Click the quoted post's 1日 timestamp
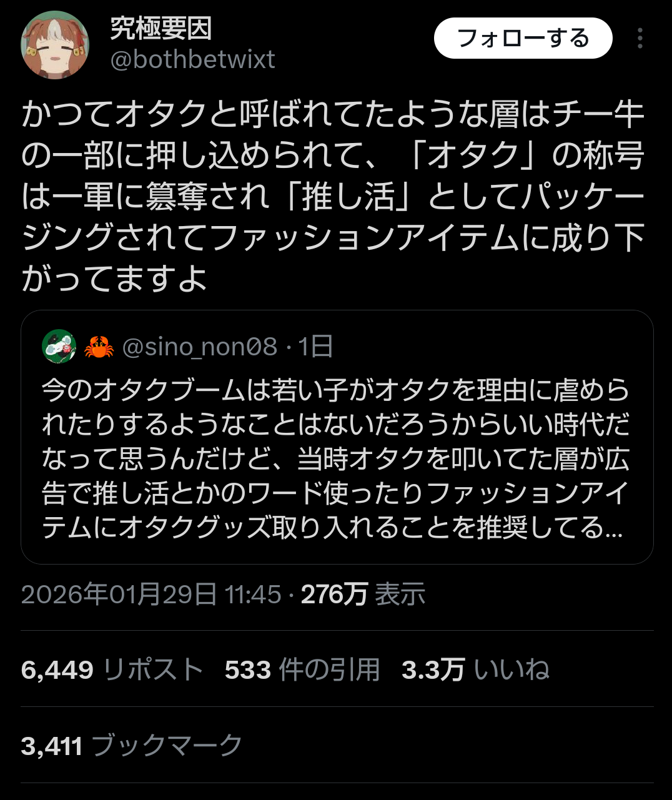The image size is (672, 800). click(x=316, y=347)
